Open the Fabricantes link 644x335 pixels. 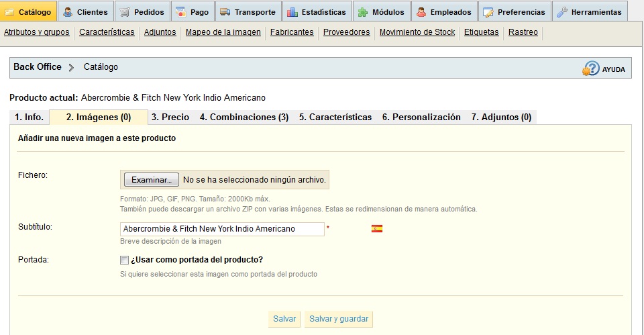(x=292, y=32)
